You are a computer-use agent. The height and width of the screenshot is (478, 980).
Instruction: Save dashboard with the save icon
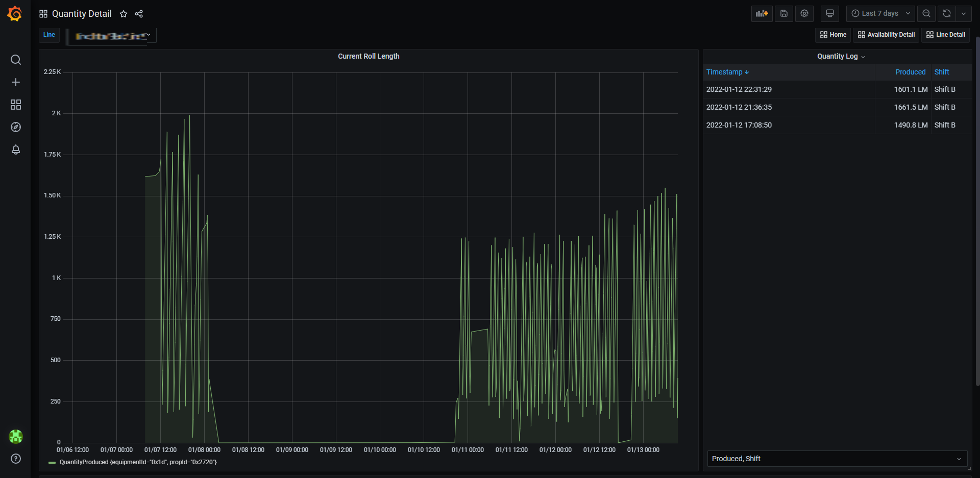784,14
